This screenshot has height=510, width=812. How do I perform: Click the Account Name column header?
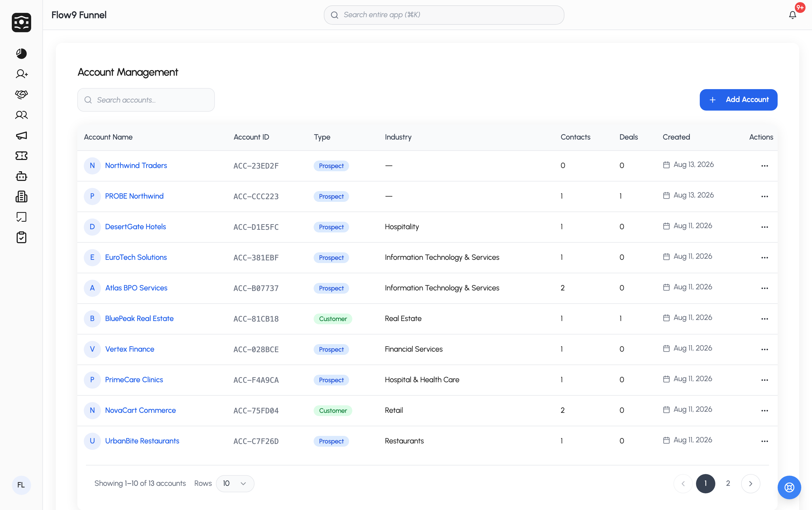(x=108, y=137)
